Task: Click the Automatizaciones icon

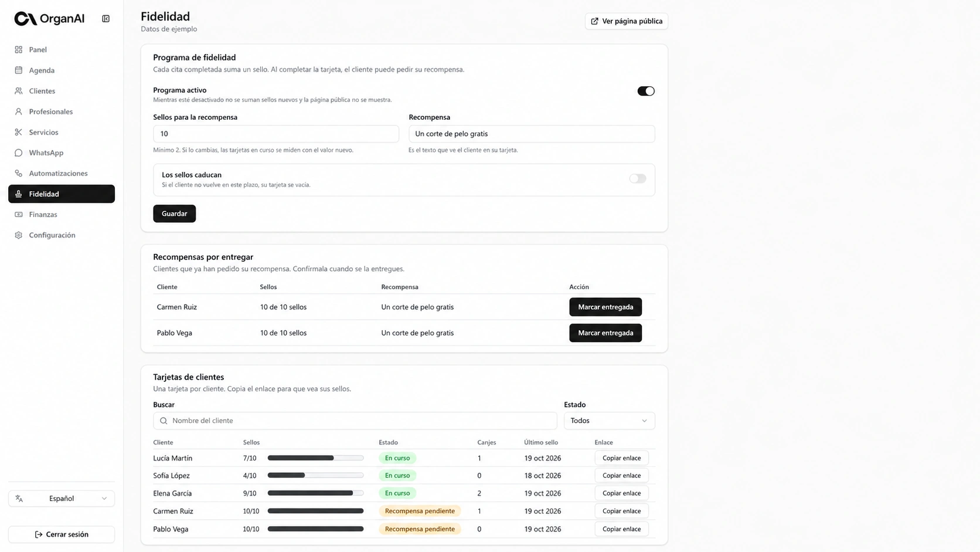Action: pyautogui.click(x=19, y=173)
